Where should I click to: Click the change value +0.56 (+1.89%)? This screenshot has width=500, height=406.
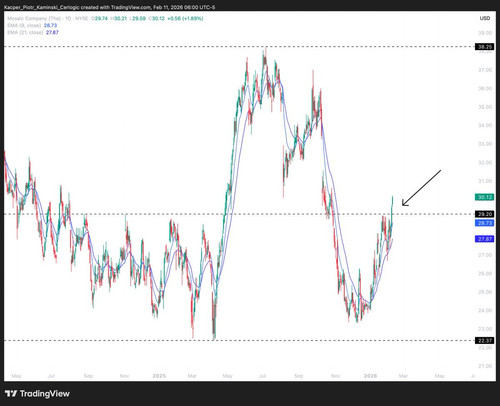pos(185,18)
